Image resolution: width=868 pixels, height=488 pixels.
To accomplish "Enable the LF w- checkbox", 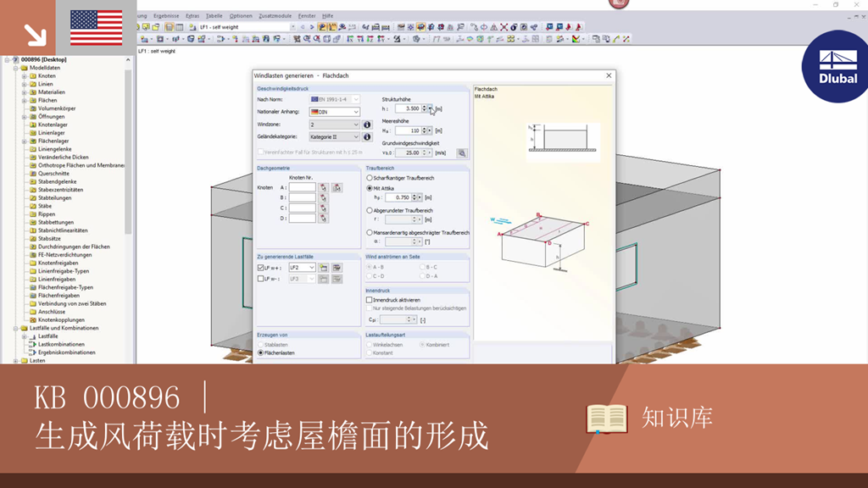I will [261, 279].
